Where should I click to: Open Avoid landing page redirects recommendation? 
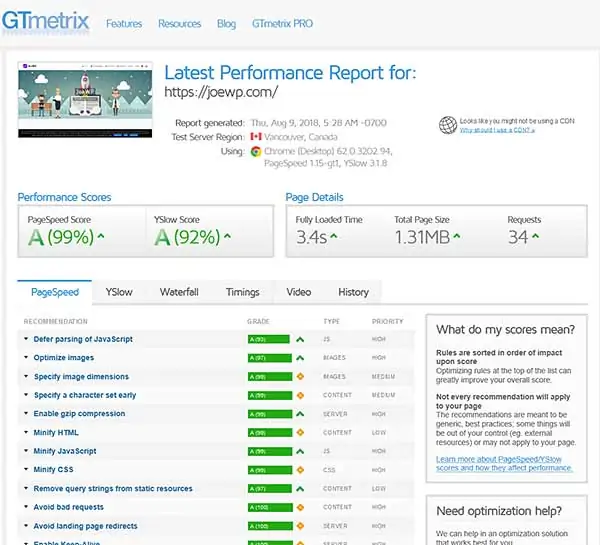[85, 526]
